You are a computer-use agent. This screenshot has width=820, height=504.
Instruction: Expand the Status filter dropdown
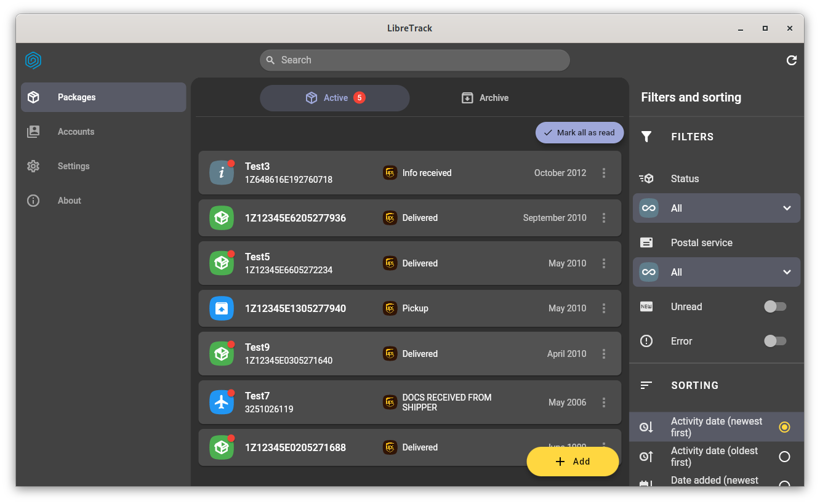click(x=717, y=208)
